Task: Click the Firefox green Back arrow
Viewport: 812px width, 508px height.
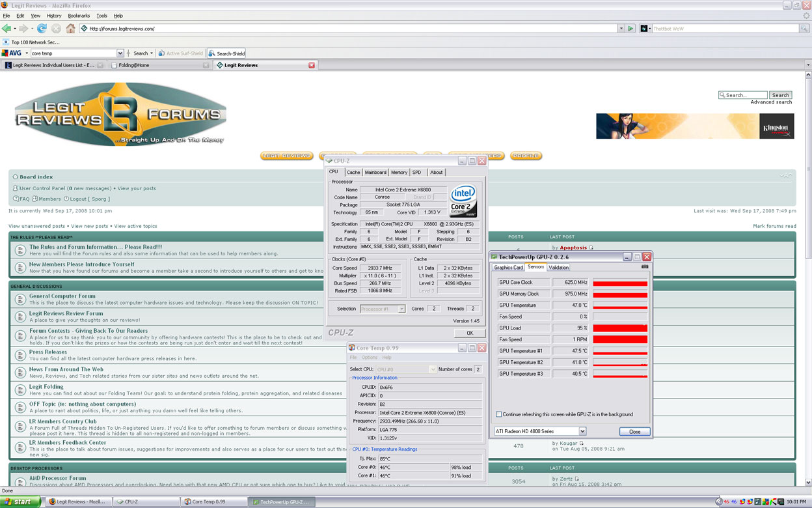Action: pos(7,29)
